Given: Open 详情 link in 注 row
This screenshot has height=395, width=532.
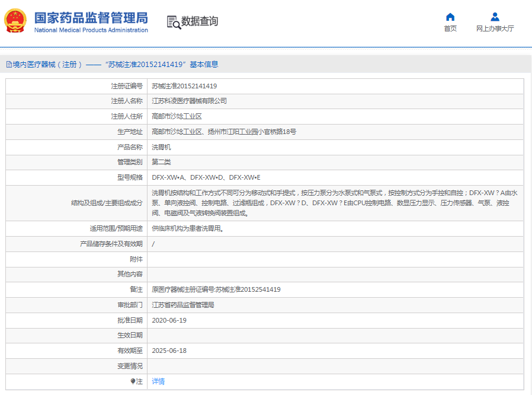Looking at the screenshot, I should click(158, 381).
